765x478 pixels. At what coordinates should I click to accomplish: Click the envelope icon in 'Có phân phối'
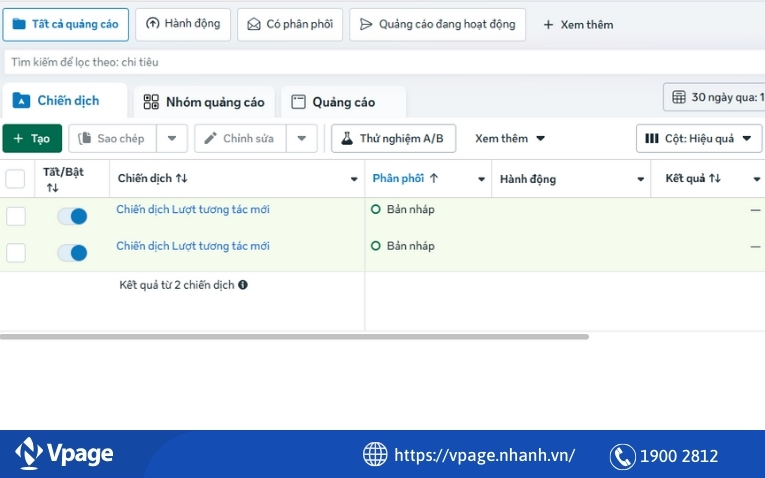(254, 24)
